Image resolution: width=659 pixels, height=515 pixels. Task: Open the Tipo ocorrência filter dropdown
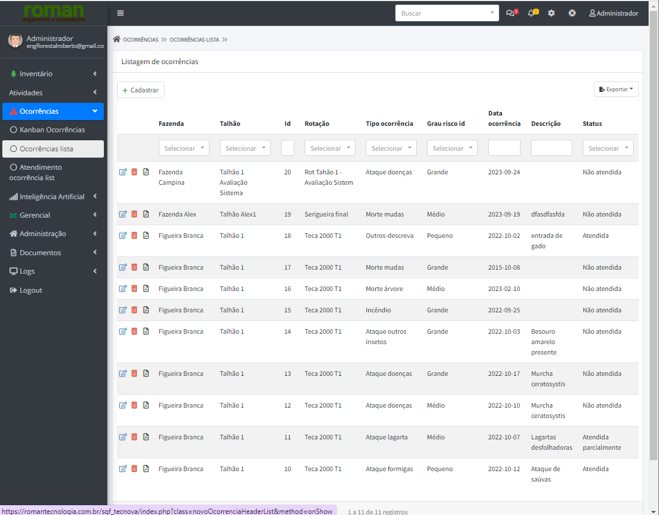click(391, 148)
